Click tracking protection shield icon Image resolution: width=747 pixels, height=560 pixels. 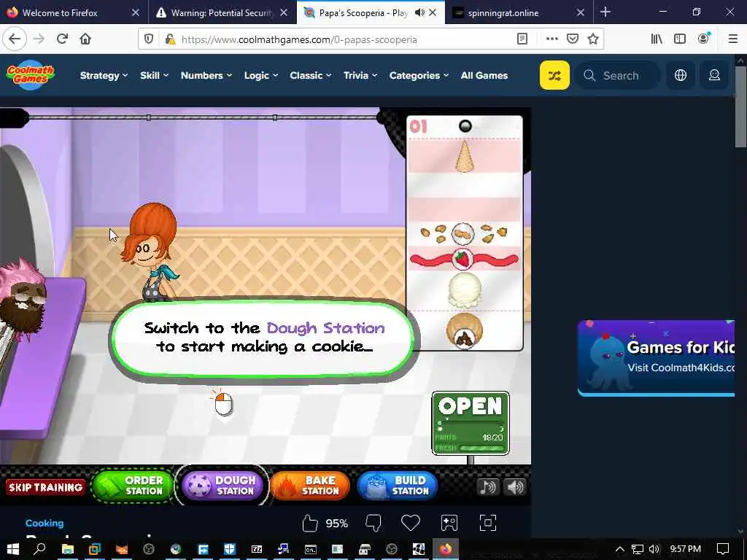point(149,39)
